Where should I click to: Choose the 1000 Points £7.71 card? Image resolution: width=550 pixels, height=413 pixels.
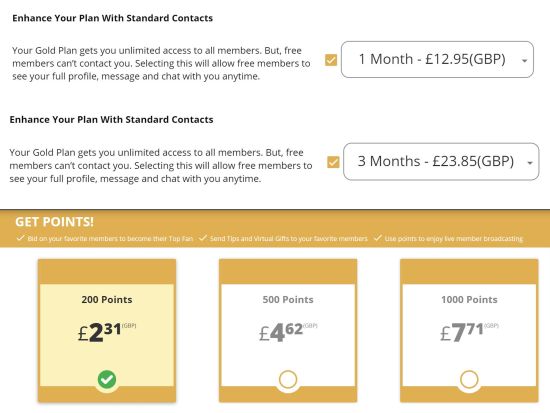(x=469, y=331)
